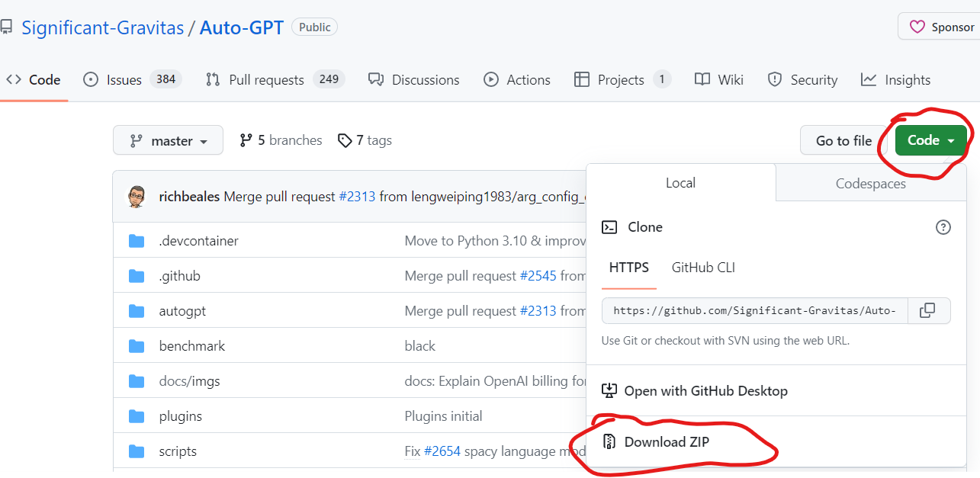The image size is (980, 478).
Task: Open #2545 link in .github row
Action: [538, 276]
